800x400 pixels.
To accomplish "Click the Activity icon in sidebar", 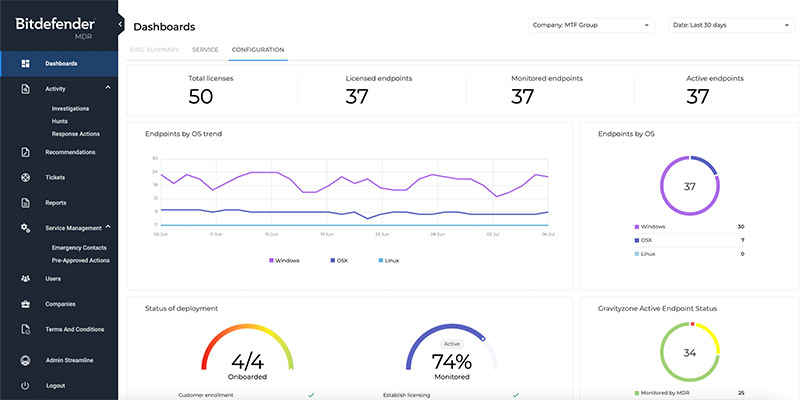I will 25,89.
